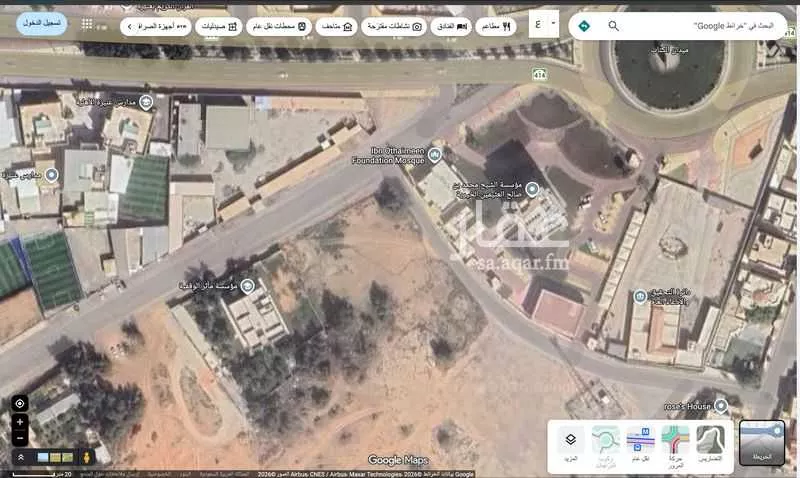Click the blue sign-in button
800x478 pixels.
(42, 23)
